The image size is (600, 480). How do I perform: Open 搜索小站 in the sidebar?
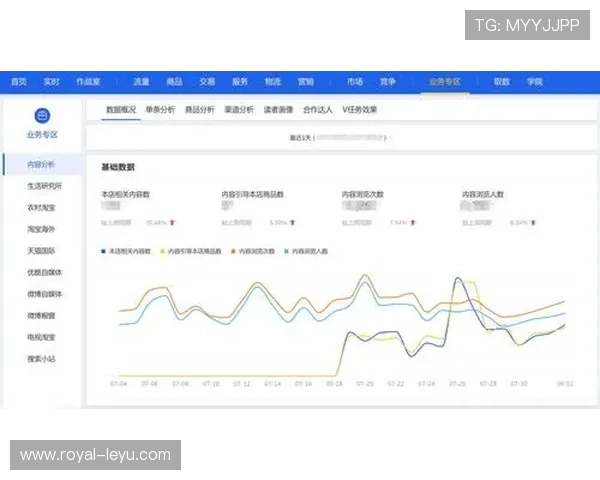[41, 359]
